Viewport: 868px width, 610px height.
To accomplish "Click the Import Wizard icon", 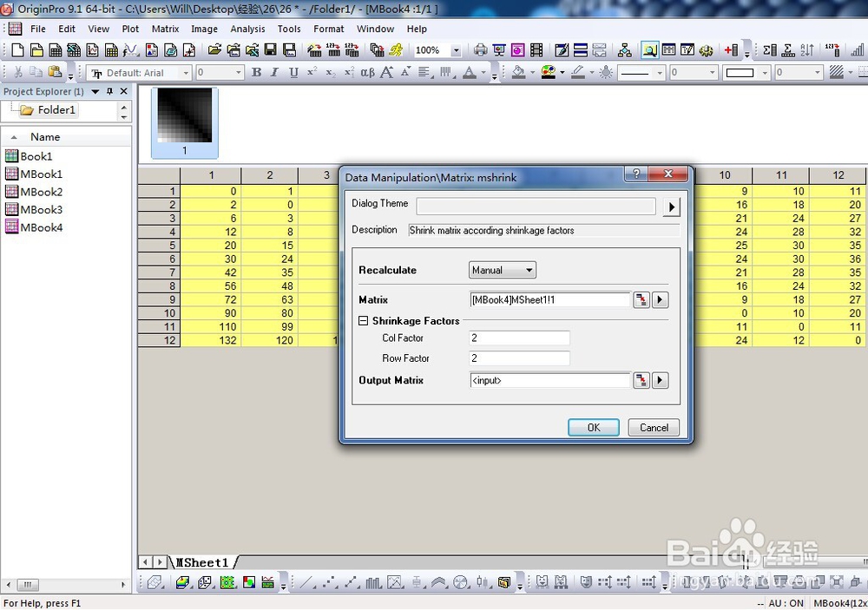I will click(314, 50).
